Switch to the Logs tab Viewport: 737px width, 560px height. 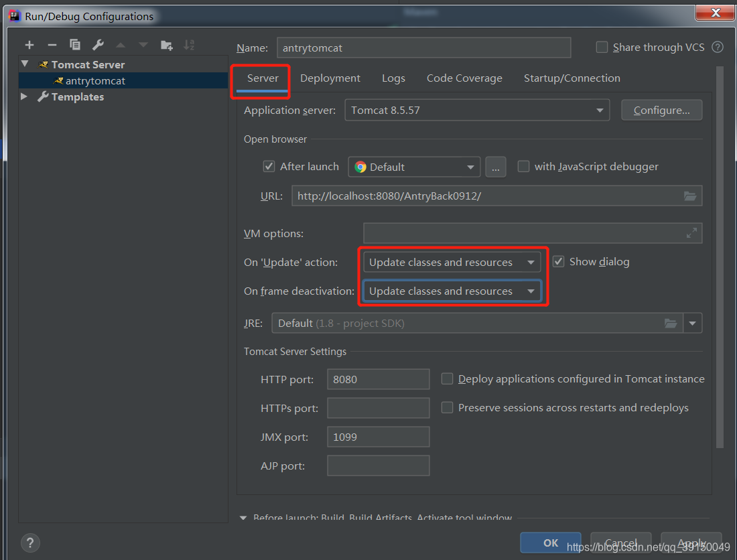coord(393,78)
